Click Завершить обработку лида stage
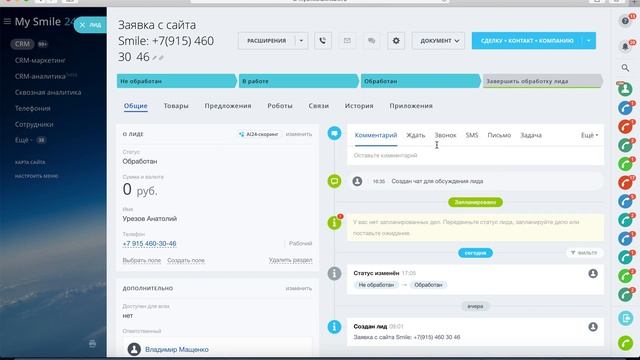The image size is (640, 360). [542, 81]
